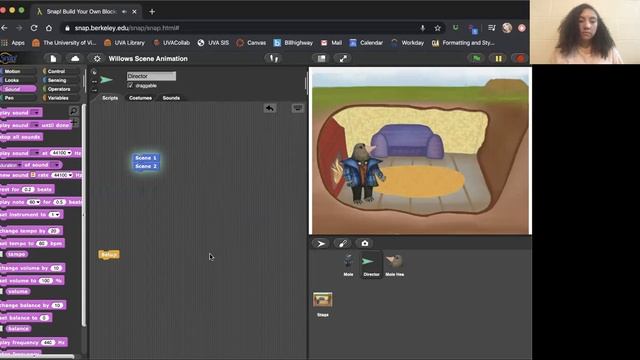This screenshot has width=640, height=360.
Task: Click the Scene 1 block in script
Action: 146,158
